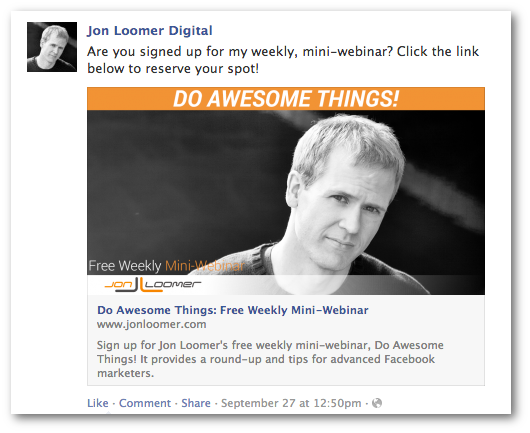Click the word 'Digital' in page name
Viewport: 530px width, 433px height.
click(191, 30)
